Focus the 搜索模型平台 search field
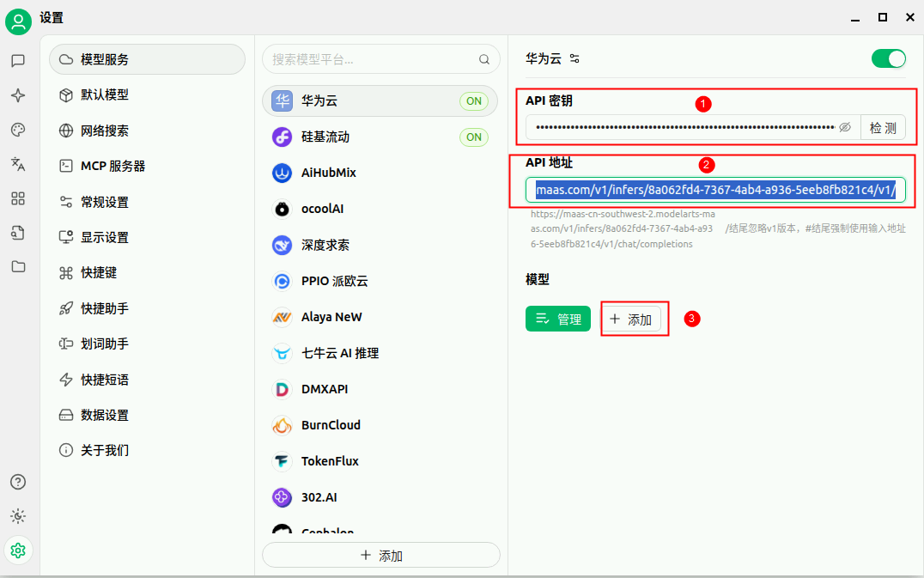 (381, 59)
